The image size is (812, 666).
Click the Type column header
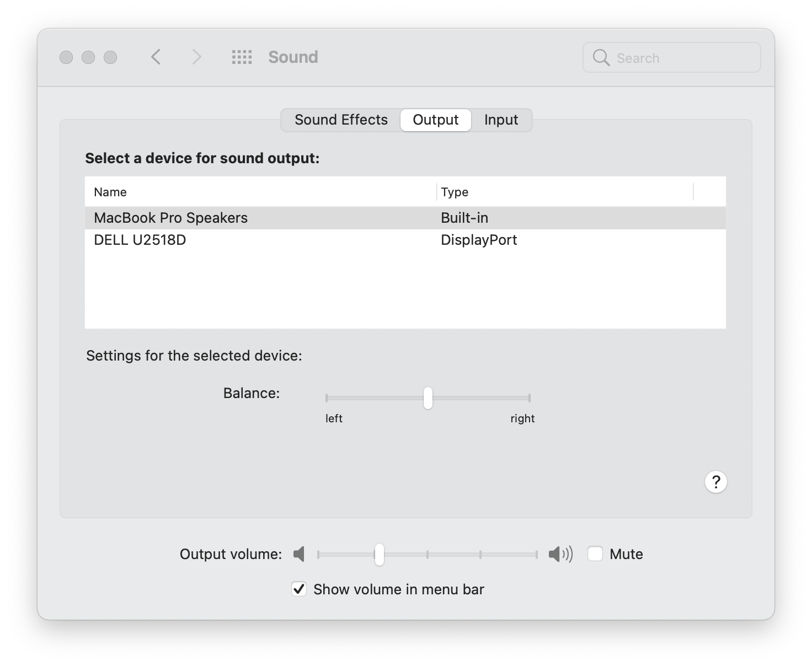(565, 192)
